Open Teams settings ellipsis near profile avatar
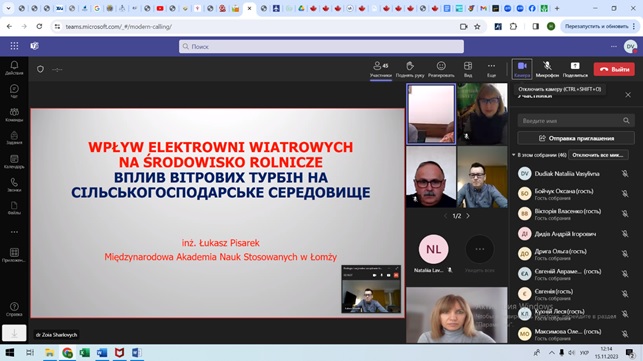This screenshot has height=361, width=643. click(613, 46)
